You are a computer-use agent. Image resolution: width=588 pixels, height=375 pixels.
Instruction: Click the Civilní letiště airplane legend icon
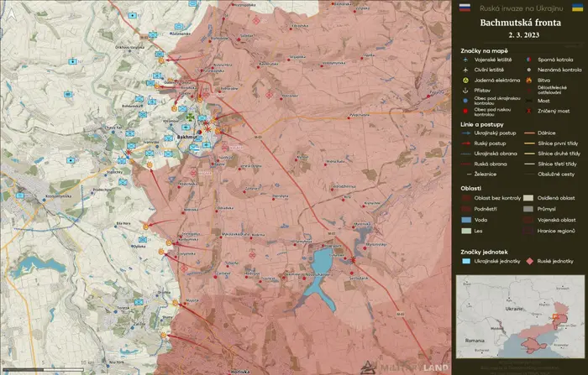[465, 70]
